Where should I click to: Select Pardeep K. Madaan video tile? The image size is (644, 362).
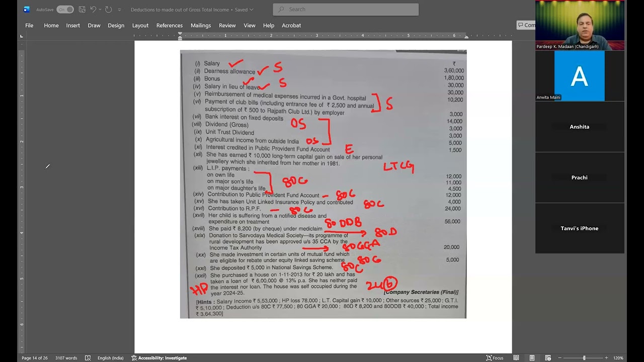click(580, 25)
